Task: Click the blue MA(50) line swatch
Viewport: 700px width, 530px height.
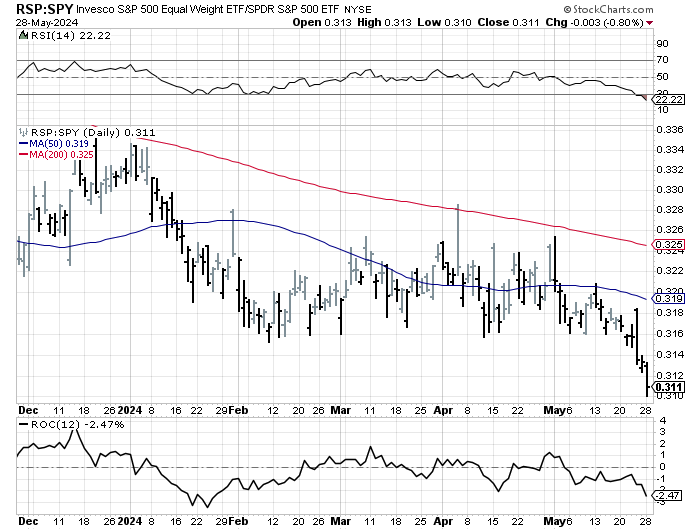Action: coord(23,144)
